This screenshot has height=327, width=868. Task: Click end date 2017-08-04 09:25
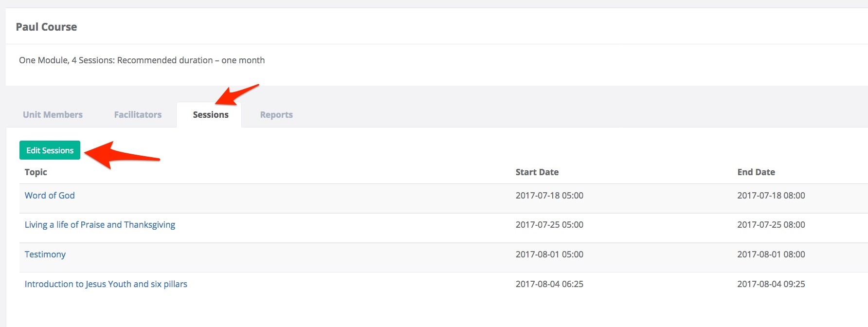pyautogui.click(x=771, y=284)
